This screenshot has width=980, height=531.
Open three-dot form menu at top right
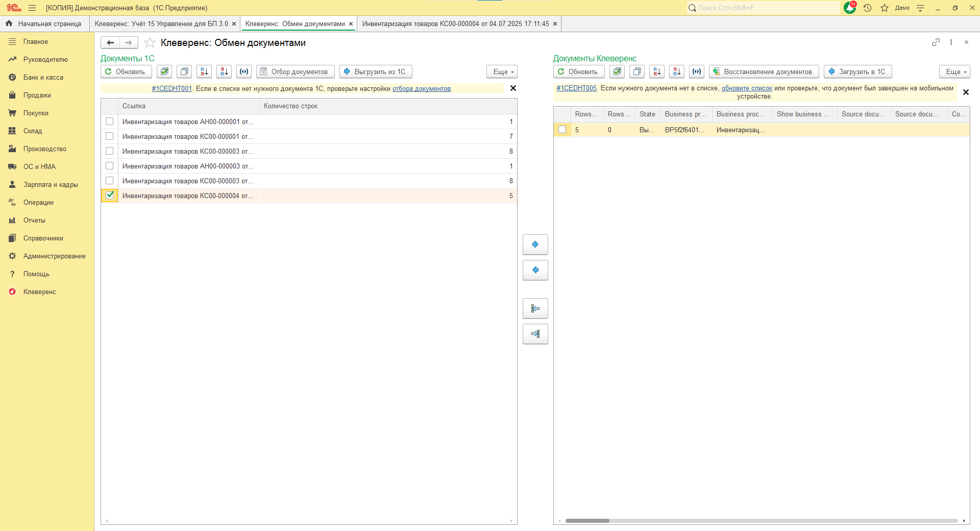(x=951, y=42)
